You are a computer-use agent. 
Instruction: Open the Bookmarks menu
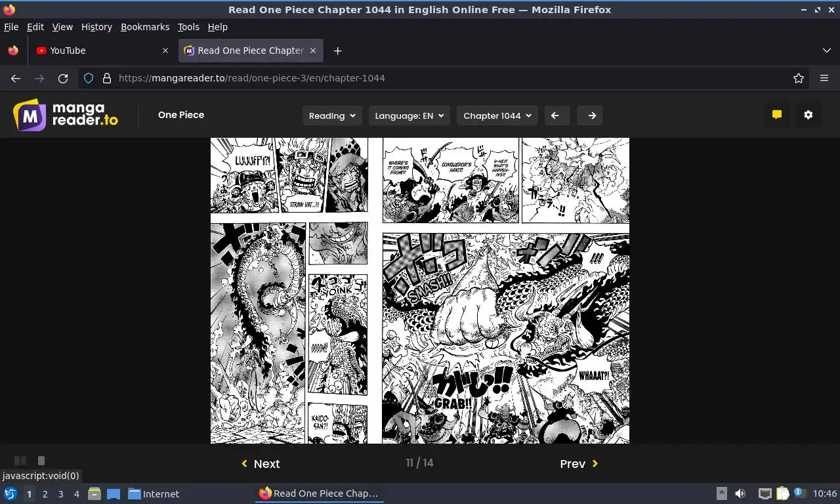point(145,27)
